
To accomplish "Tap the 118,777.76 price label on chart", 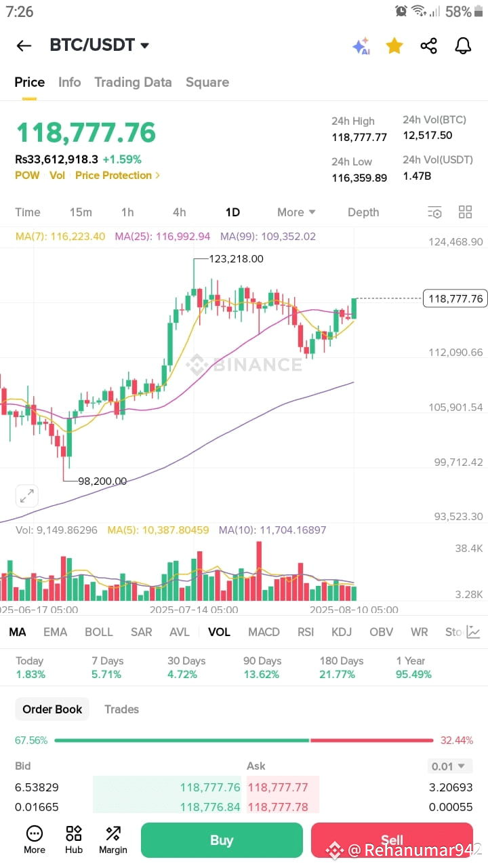I will (455, 298).
